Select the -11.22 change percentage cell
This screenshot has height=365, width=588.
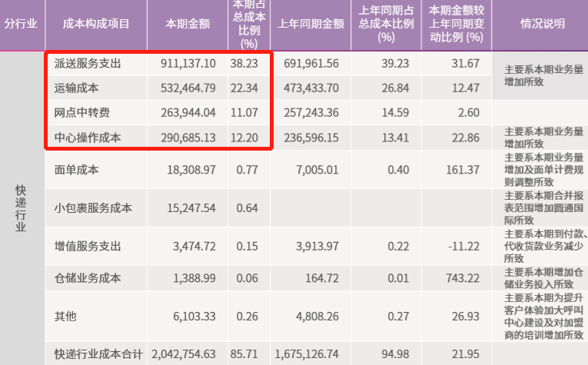[463, 245]
